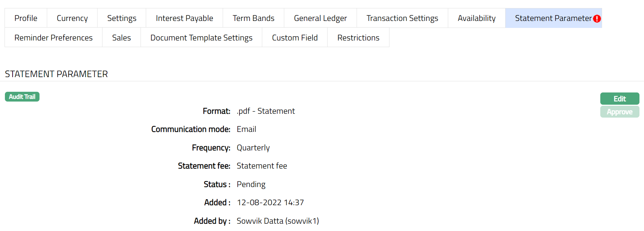The image size is (644, 231).
Task: View the Availability tab
Action: [x=477, y=18]
